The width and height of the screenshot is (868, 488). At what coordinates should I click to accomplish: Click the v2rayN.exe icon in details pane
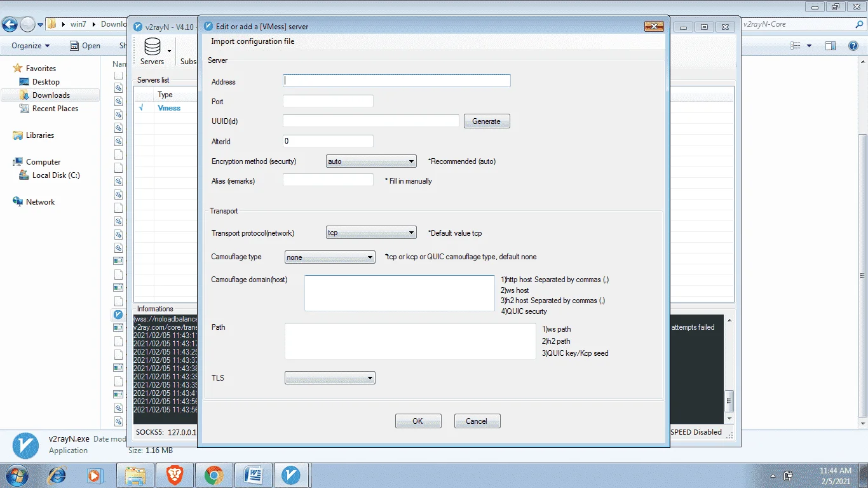click(25, 445)
